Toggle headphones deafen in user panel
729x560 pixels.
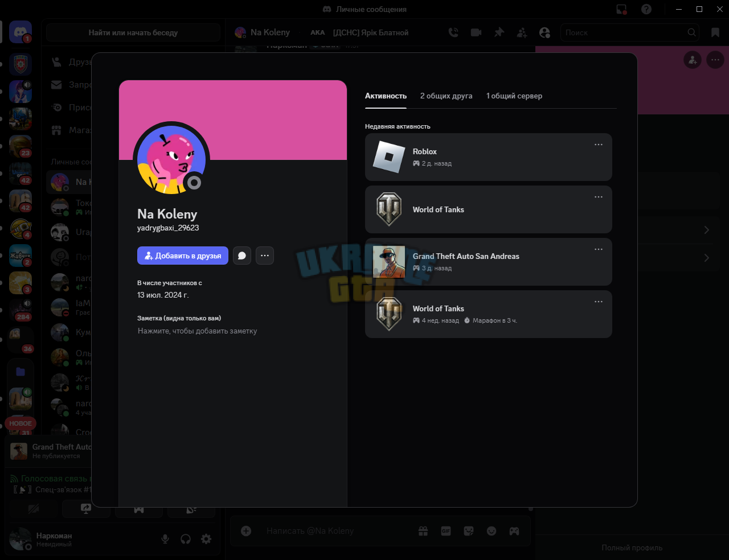[186, 538]
